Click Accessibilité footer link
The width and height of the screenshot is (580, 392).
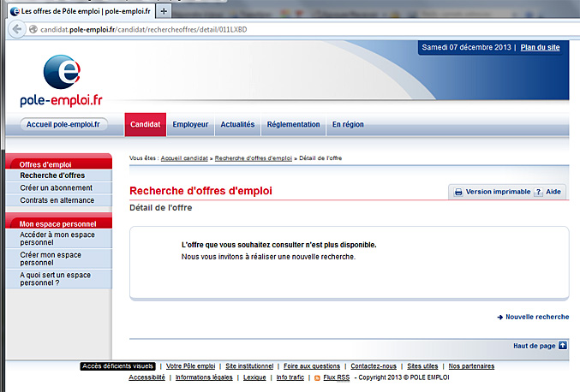(146, 377)
